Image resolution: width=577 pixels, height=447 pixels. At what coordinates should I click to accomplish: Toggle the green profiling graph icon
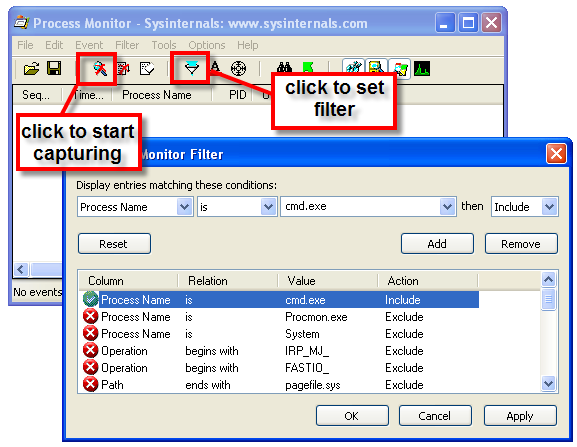click(422, 68)
